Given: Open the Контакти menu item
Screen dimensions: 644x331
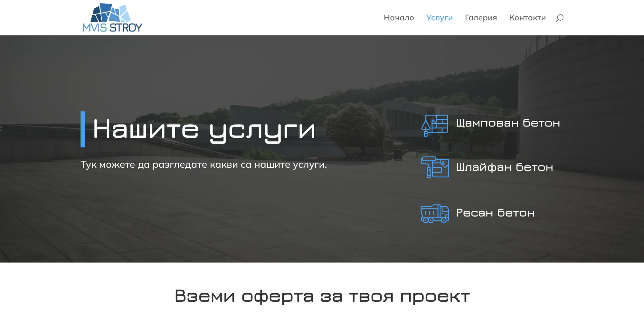Looking at the screenshot, I should pyautogui.click(x=527, y=18).
